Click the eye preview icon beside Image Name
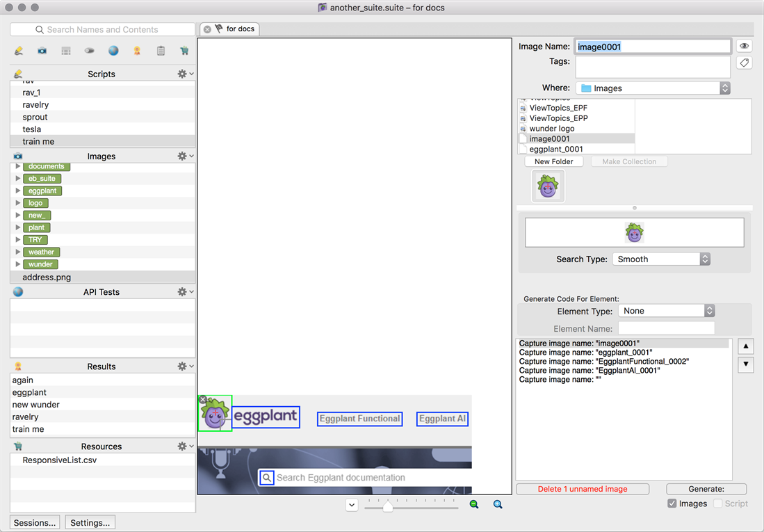This screenshot has width=764, height=532. pos(744,47)
